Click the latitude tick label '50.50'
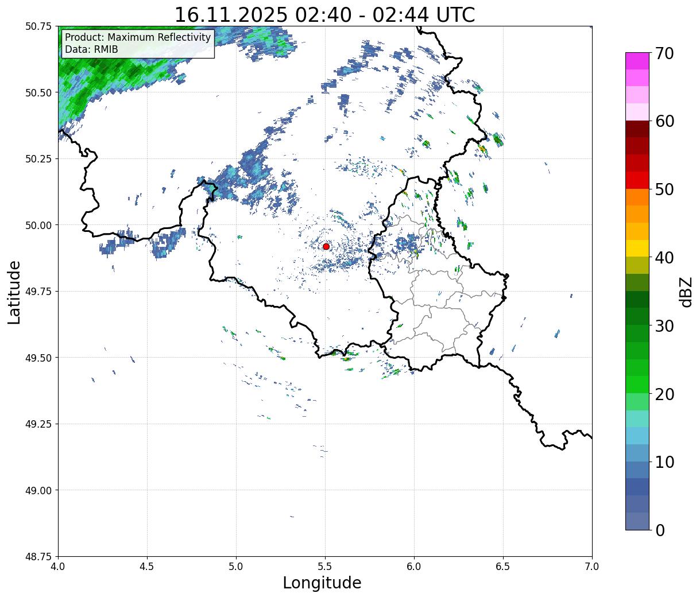This screenshot has width=700, height=597. (38, 92)
